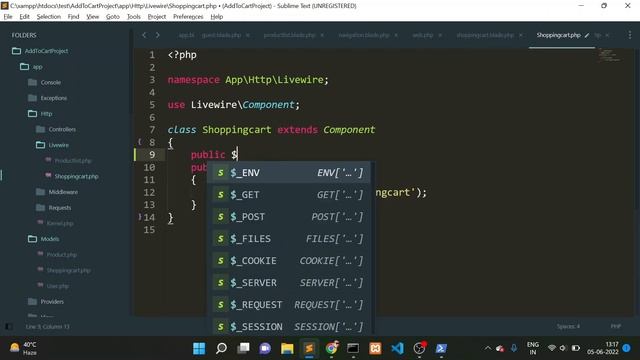
Task: Toggle the sidebar icon in status bar
Action: tap(9, 327)
